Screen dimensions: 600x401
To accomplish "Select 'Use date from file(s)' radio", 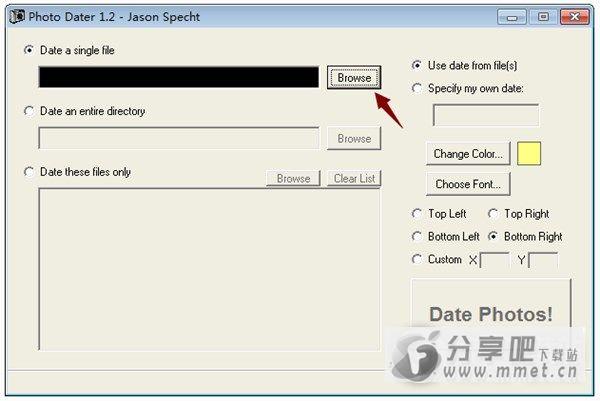I will click(x=417, y=65).
